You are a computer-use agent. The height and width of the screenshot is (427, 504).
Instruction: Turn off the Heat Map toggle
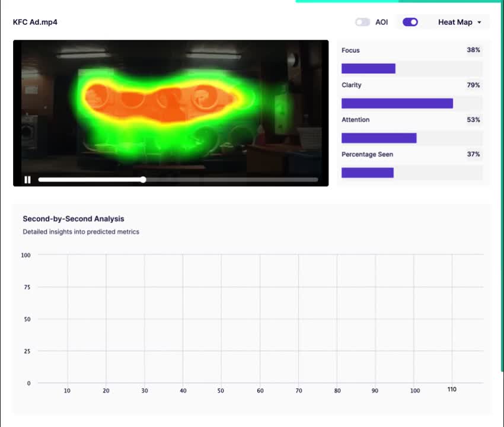click(x=410, y=22)
